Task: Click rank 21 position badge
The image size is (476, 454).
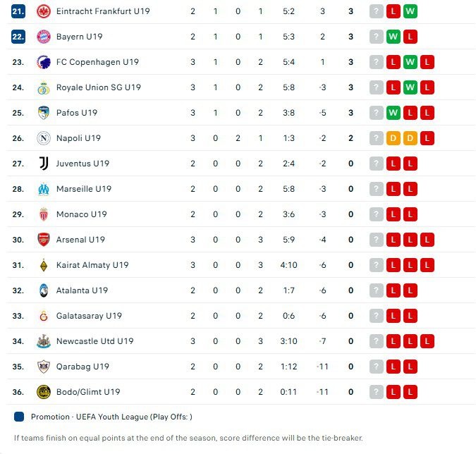Action: click(18, 11)
